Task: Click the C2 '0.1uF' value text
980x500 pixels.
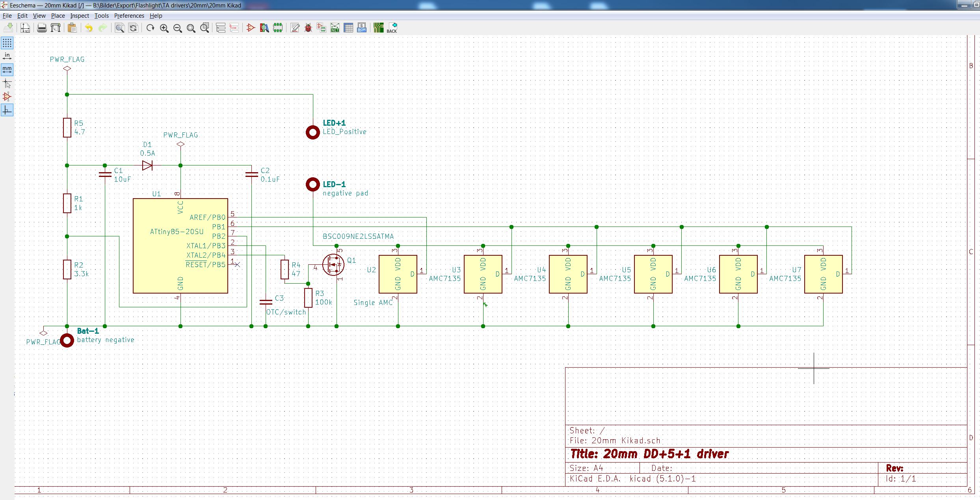Action: pyautogui.click(x=270, y=179)
